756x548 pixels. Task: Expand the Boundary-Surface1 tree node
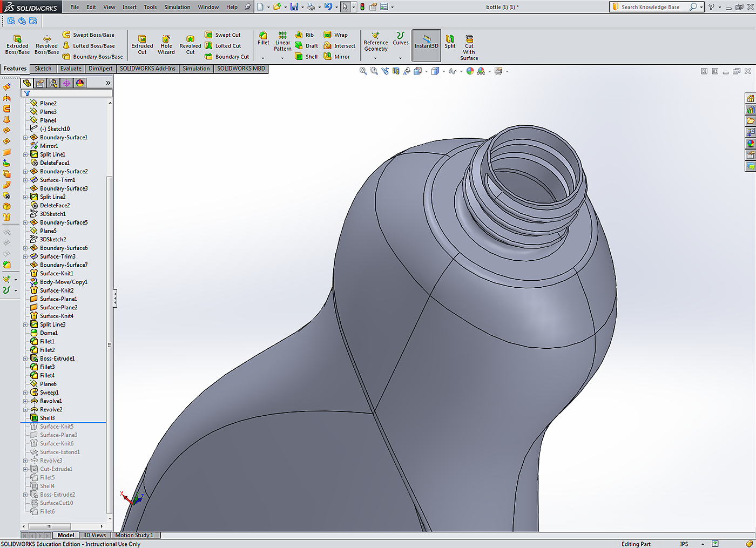(x=25, y=138)
